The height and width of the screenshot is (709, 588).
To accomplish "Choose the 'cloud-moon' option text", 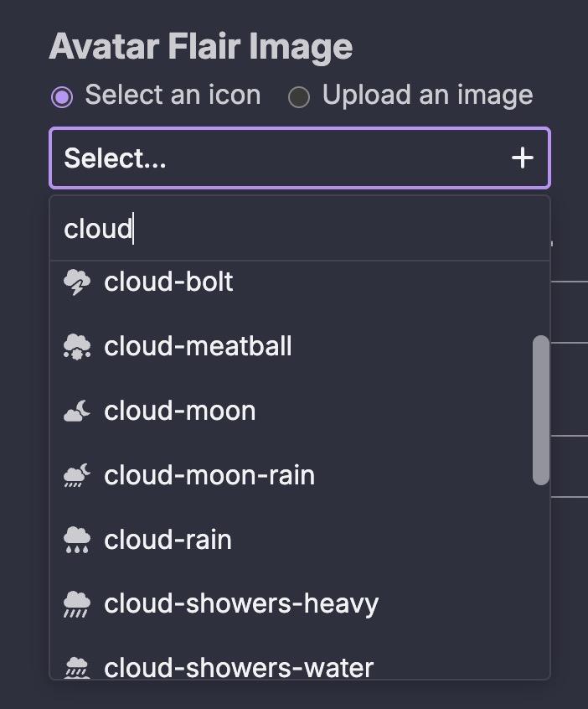I will tap(179, 411).
